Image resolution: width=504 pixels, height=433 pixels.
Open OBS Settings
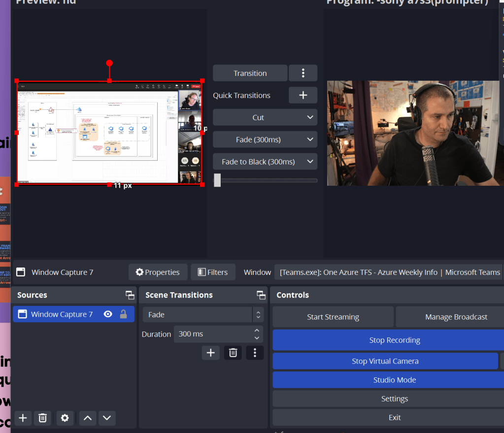click(x=388, y=399)
